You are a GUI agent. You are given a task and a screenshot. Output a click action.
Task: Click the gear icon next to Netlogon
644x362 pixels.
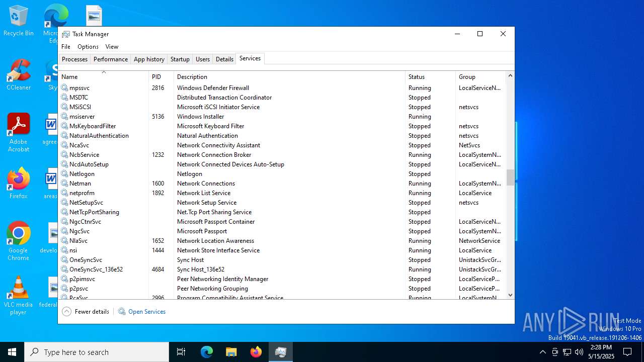click(64, 174)
